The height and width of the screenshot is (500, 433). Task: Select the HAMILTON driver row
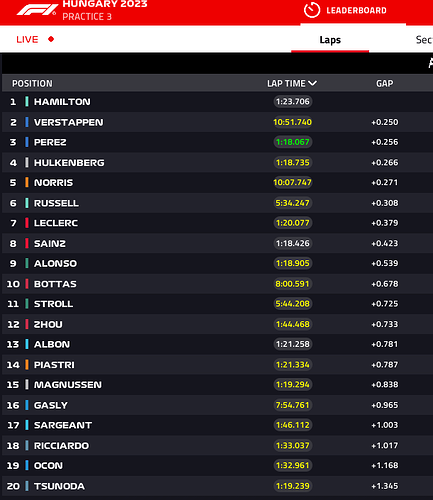[217, 102]
